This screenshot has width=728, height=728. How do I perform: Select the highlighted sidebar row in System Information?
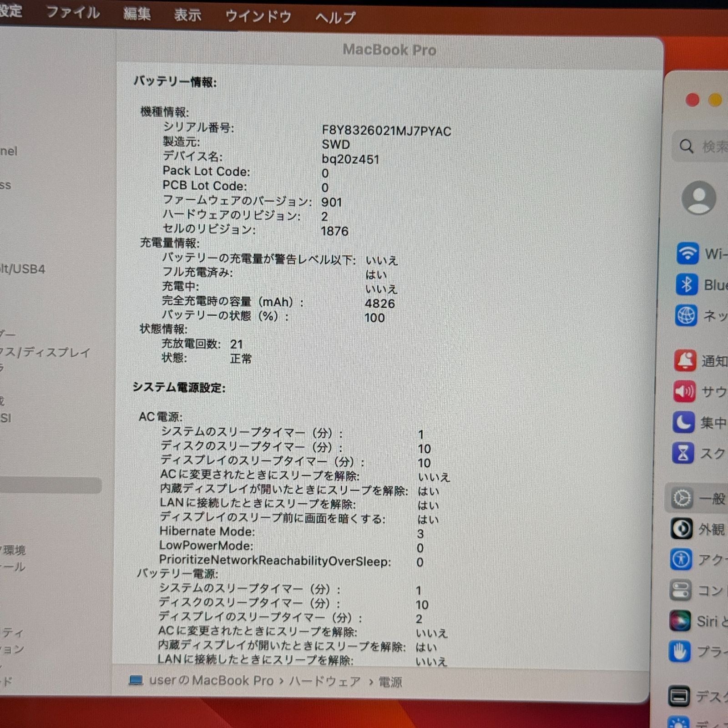tap(50, 485)
